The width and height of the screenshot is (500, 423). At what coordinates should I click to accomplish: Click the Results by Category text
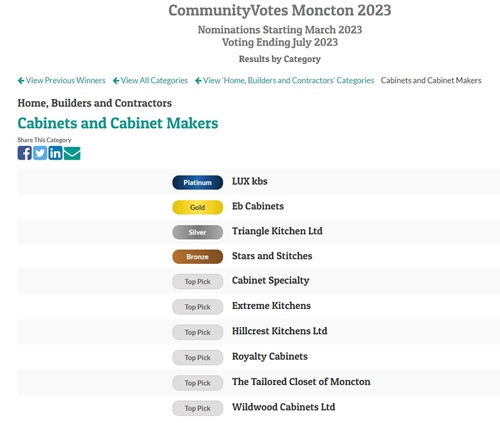[x=280, y=59]
